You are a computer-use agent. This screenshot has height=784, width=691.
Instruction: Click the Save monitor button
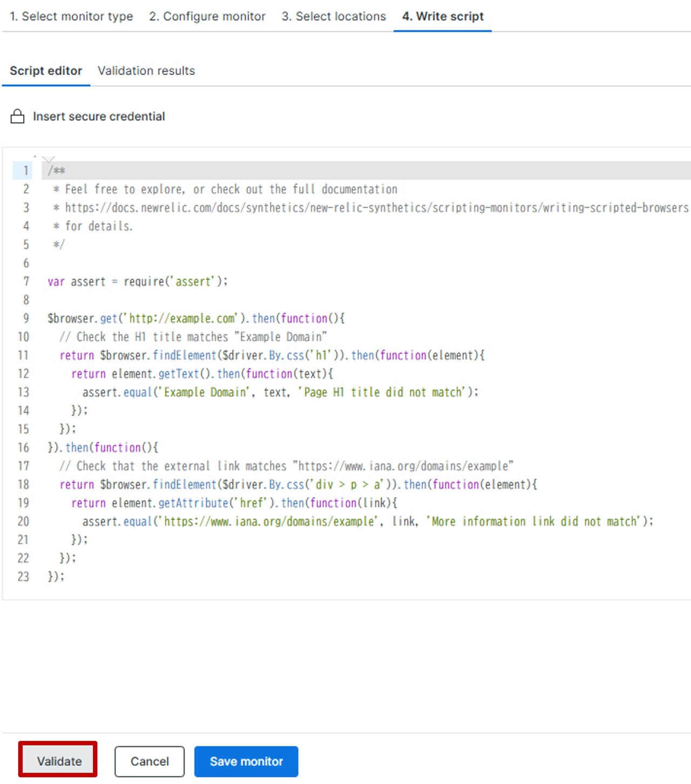click(246, 761)
